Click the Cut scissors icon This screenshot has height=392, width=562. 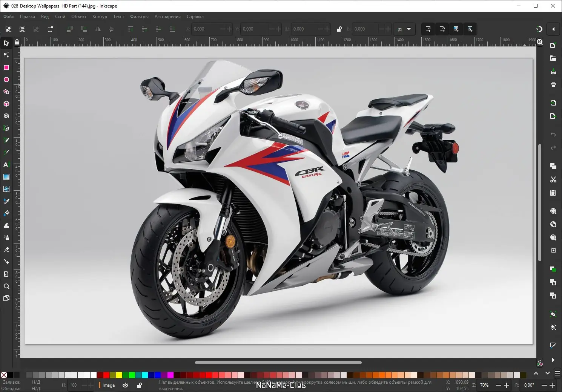click(553, 179)
